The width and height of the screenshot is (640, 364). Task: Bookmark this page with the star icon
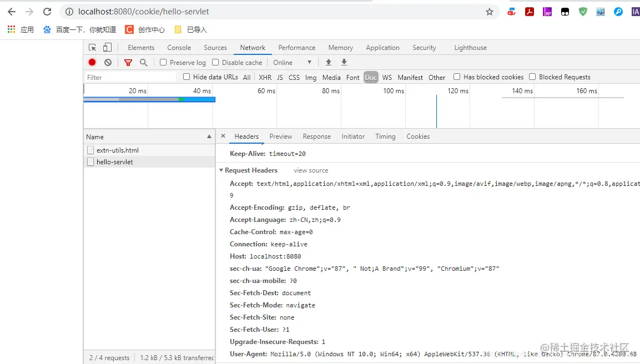point(490,12)
